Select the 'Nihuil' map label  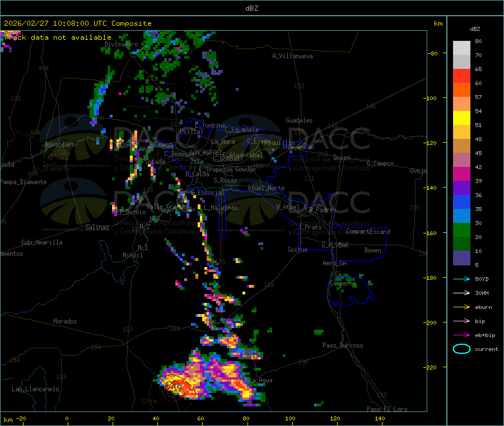click(x=132, y=255)
